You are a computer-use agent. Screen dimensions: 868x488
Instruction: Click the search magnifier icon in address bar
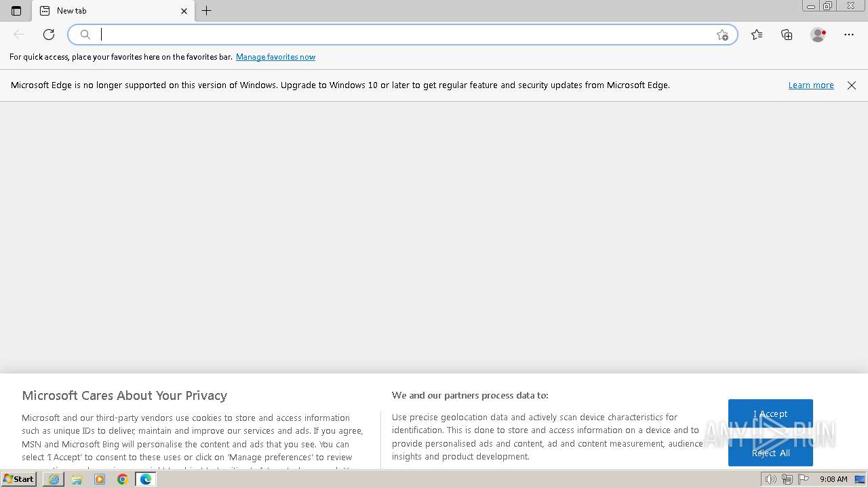(x=85, y=35)
